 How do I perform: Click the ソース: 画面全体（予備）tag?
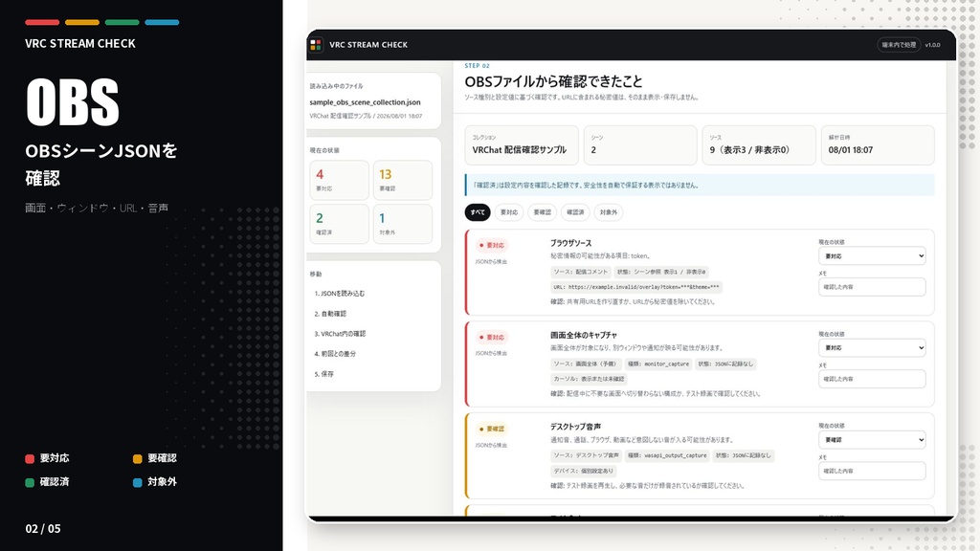(585, 364)
